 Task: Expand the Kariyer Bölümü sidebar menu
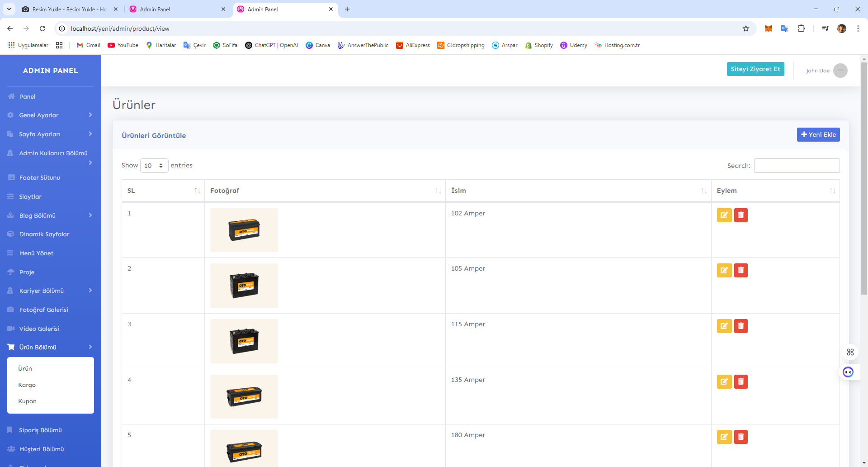(x=50, y=291)
